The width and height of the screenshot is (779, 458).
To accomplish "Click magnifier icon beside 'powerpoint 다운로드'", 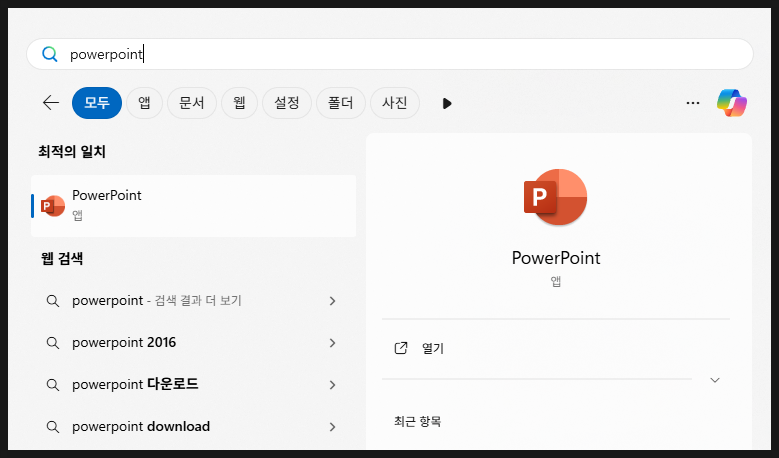I will click(x=53, y=384).
